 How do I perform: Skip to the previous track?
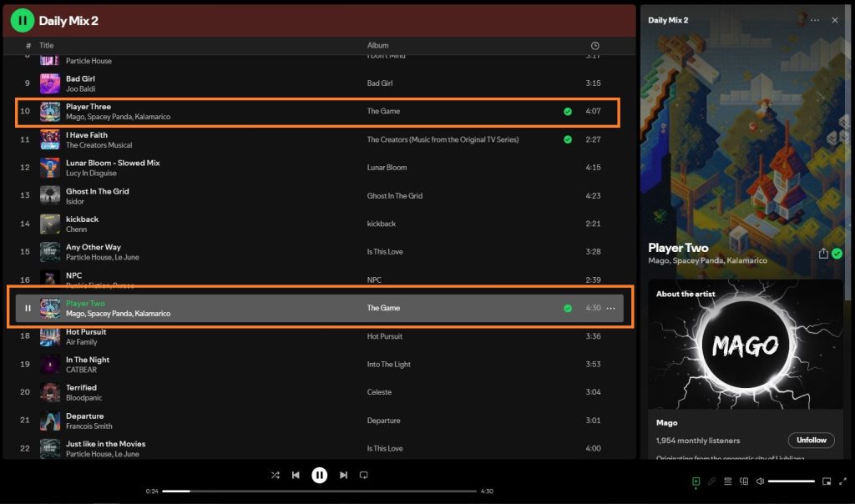click(296, 475)
